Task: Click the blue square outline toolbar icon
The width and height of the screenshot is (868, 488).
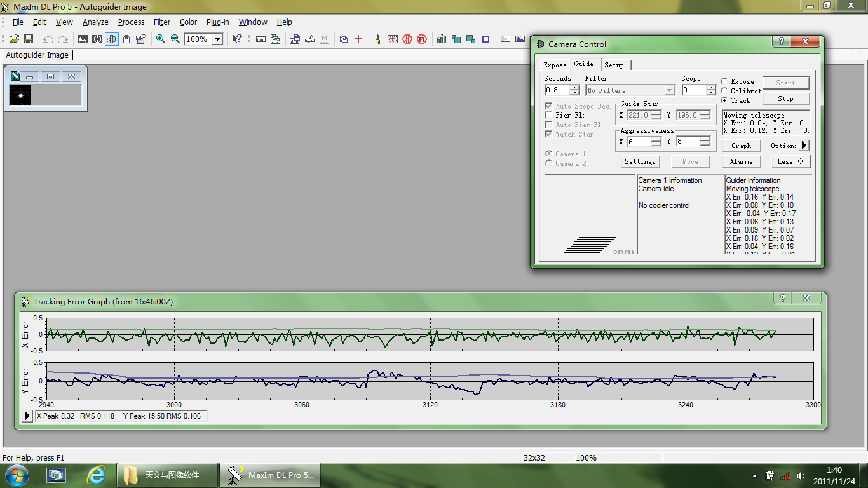Action: (485, 39)
